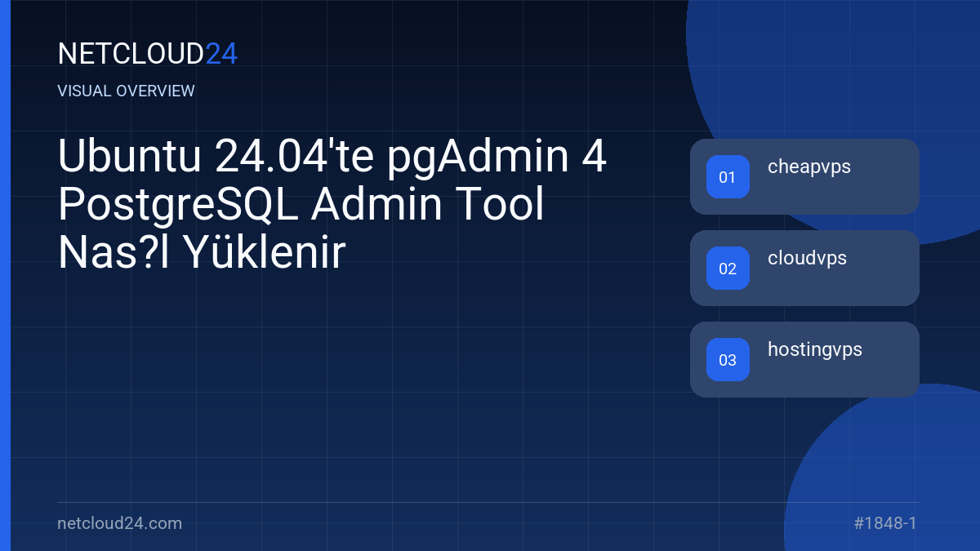980x551 pixels.
Task: Click the Ubuntu 24.04'te pgAdmin 4 headline
Action: [x=332, y=205]
